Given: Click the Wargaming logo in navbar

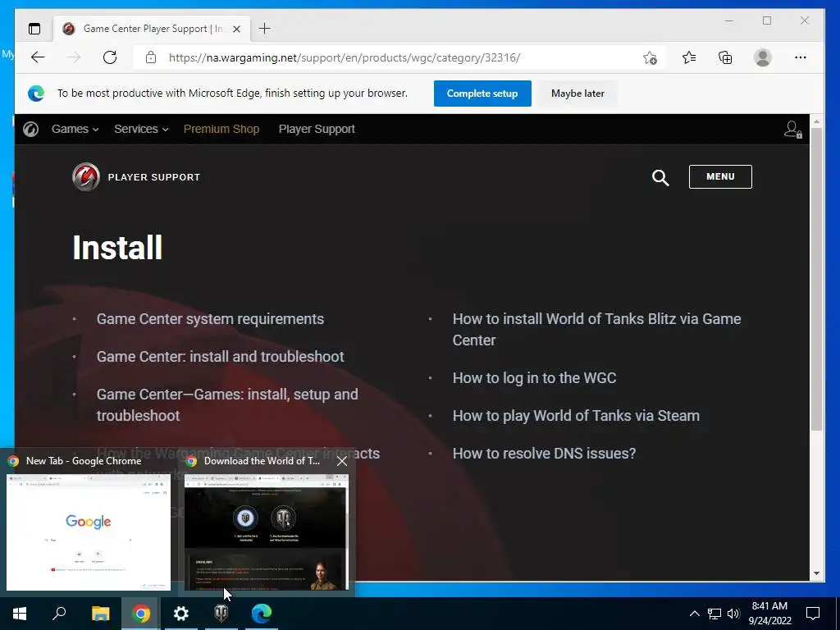Looking at the screenshot, I should coord(30,129).
